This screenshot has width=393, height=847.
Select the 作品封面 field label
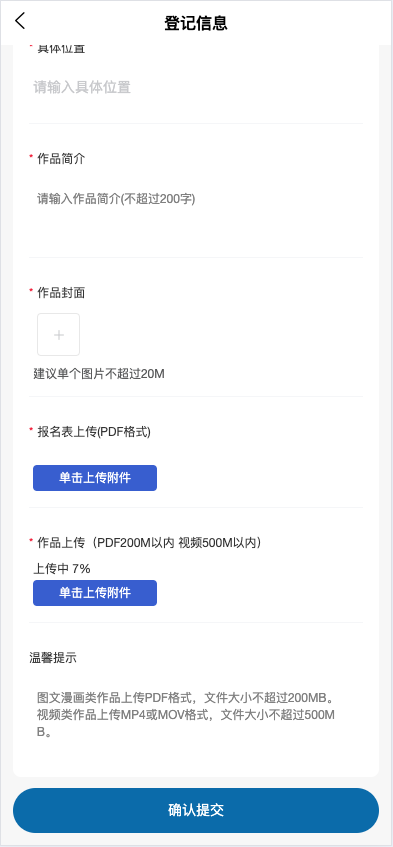point(61,293)
